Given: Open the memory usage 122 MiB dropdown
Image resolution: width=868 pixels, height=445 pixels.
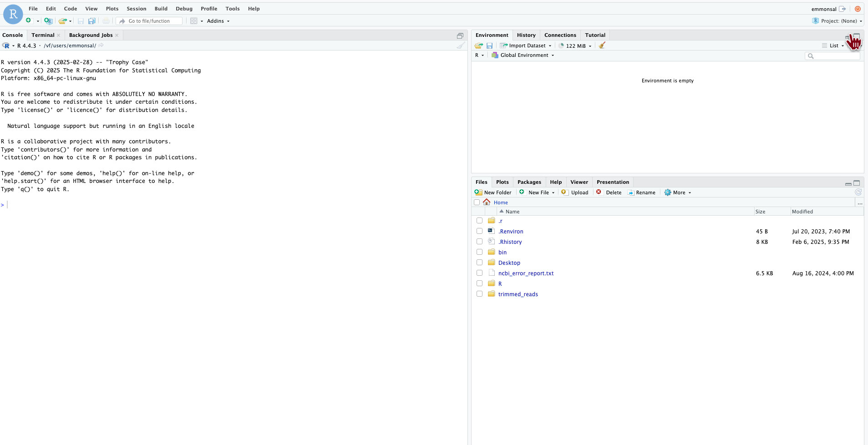Looking at the screenshot, I should [575, 46].
